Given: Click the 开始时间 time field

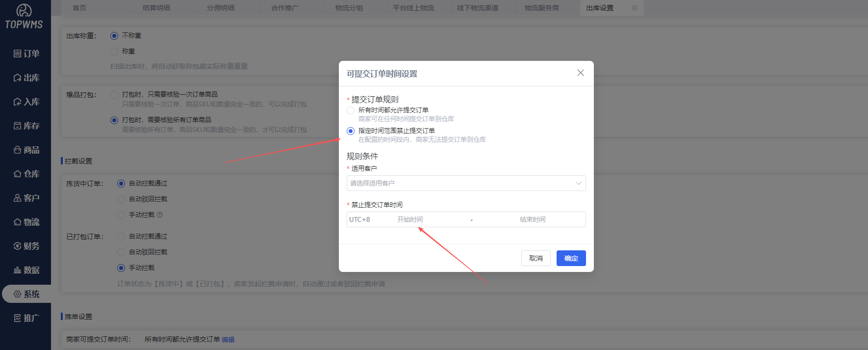Looking at the screenshot, I should (x=410, y=219).
